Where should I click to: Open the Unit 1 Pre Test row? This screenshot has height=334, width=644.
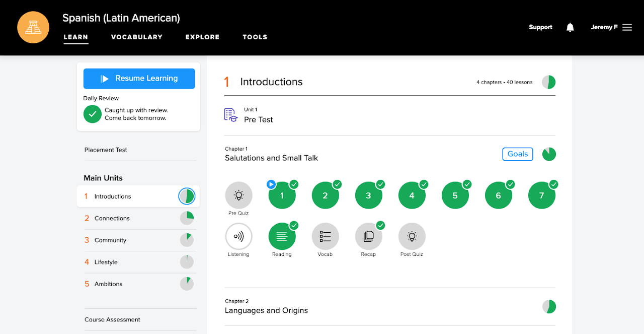pyautogui.click(x=390, y=115)
